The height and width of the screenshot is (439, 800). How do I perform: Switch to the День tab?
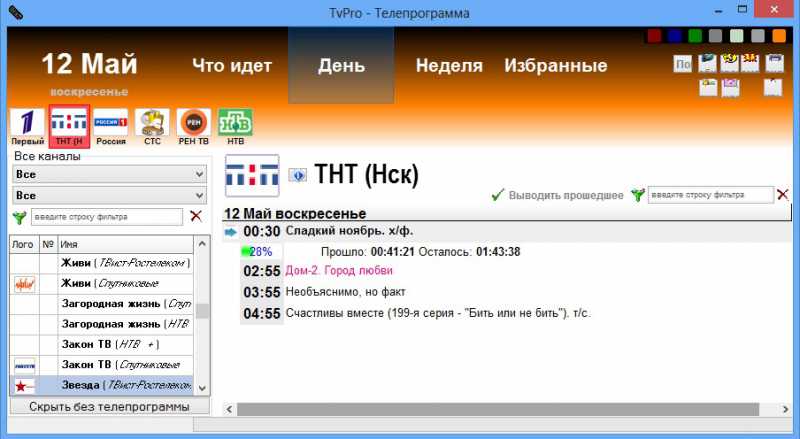(341, 65)
